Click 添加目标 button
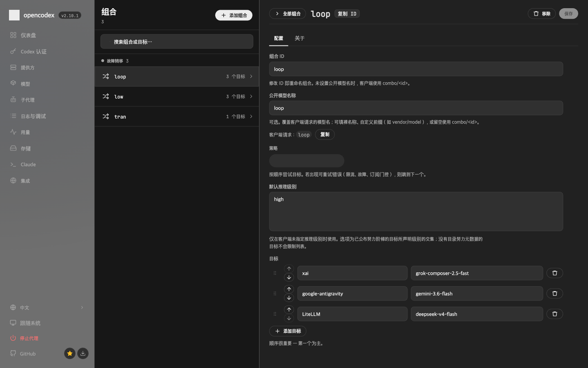The width and height of the screenshot is (588, 368). click(x=287, y=331)
